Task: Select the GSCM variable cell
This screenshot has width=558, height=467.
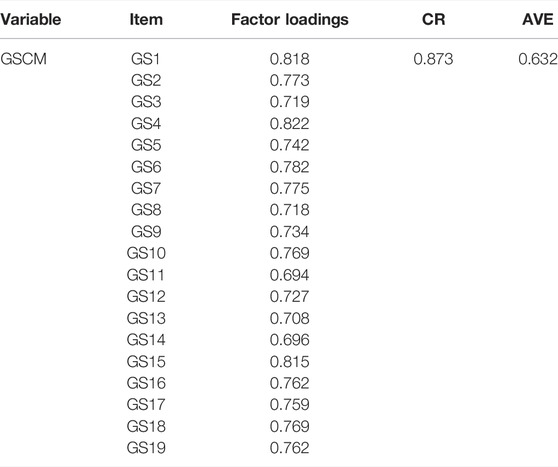Action: (23, 59)
